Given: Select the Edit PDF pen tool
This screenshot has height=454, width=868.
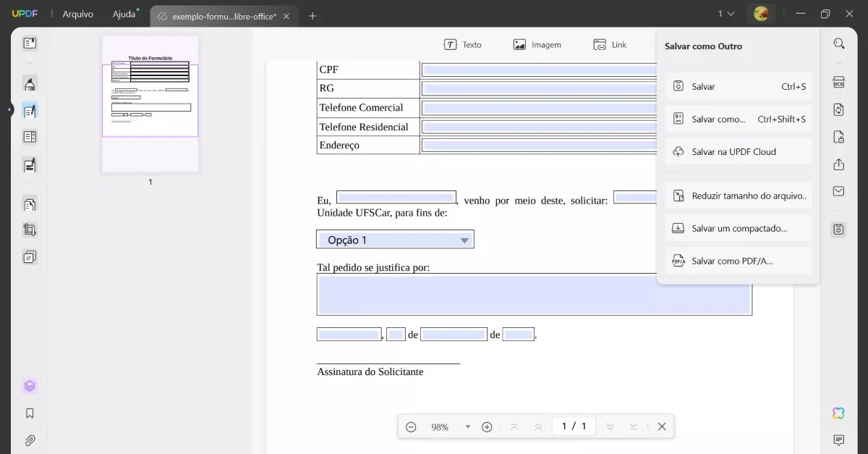Looking at the screenshot, I should (29, 110).
